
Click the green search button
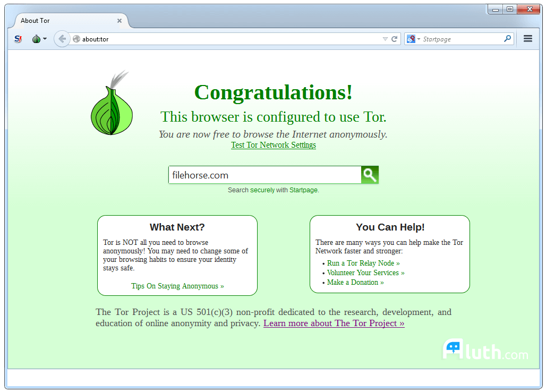click(370, 175)
